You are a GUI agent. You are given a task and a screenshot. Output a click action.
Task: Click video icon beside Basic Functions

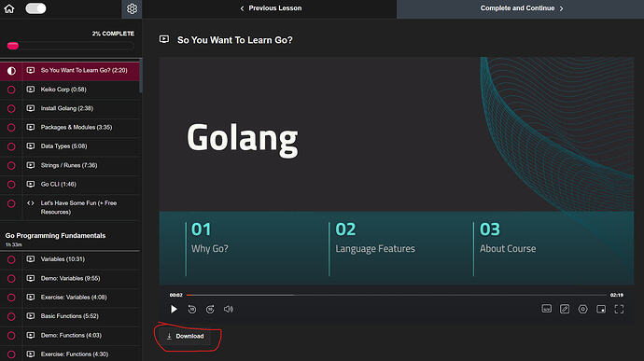(31, 316)
